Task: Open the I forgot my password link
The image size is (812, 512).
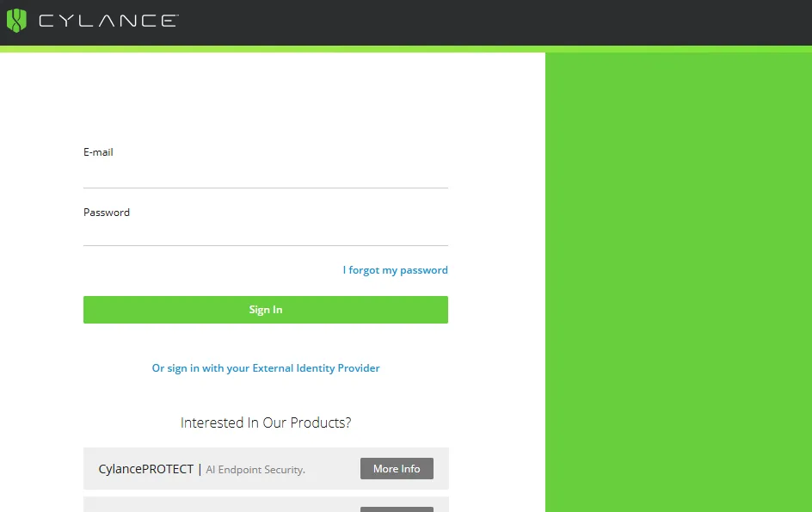Action: click(395, 270)
